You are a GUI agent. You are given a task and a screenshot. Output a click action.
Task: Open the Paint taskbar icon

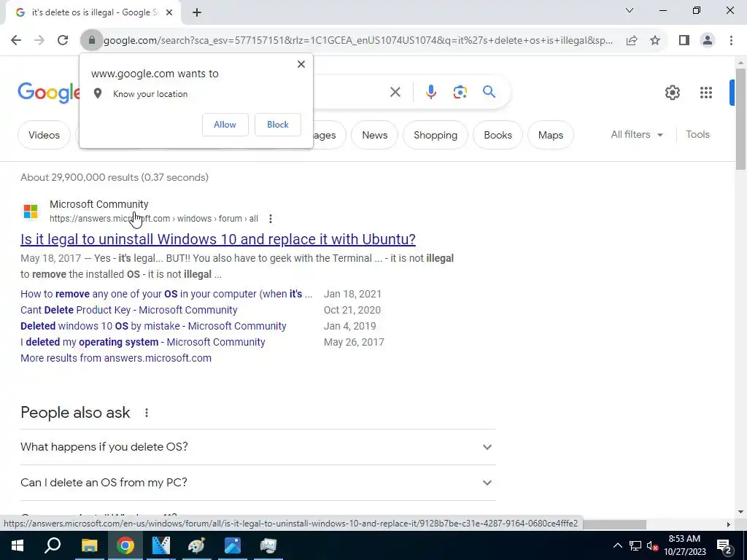click(x=197, y=545)
